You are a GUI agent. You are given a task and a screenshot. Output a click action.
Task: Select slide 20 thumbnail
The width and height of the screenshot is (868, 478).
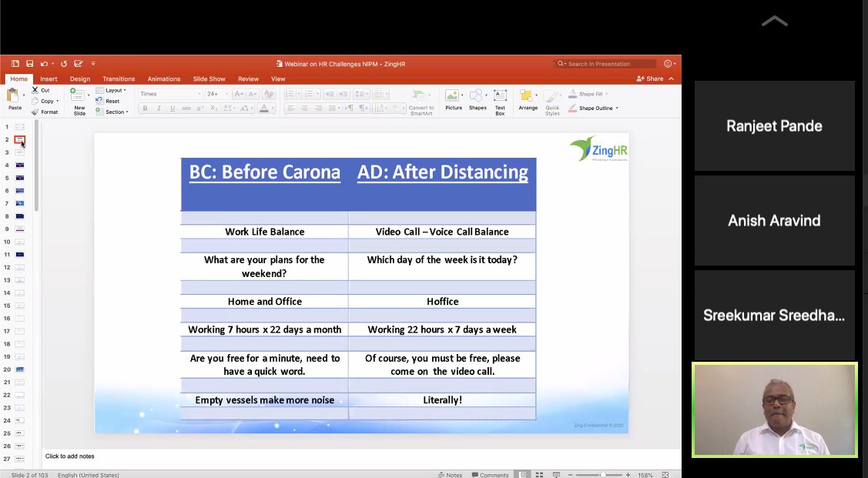coord(20,369)
